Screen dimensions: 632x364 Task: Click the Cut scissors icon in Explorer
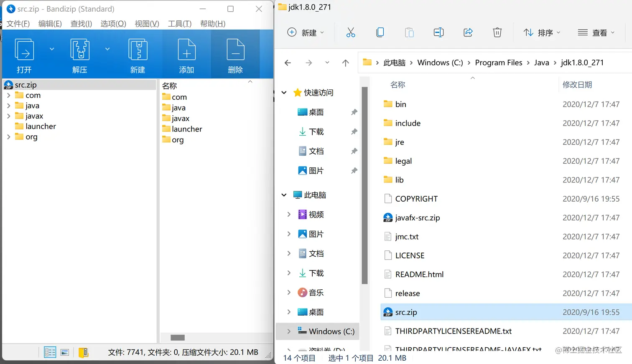pyautogui.click(x=351, y=33)
